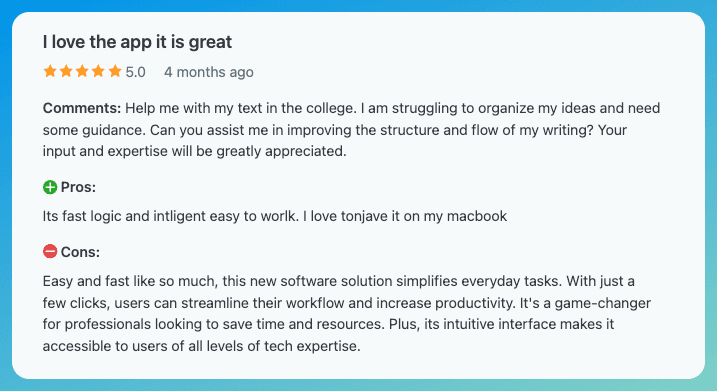Click the red minus Cons icon
The image size is (717, 391).
click(x=50, y=252)
